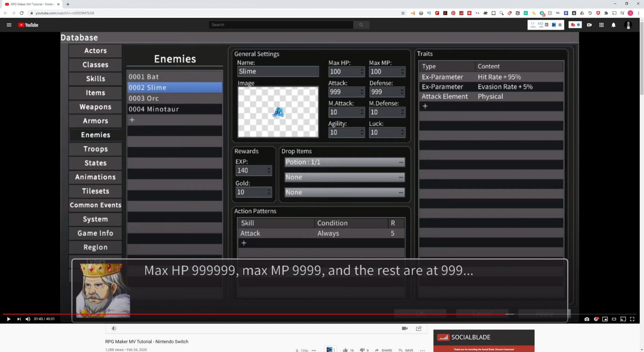
Task: Open the second drop item None selector
Action: tap(345, 177)
